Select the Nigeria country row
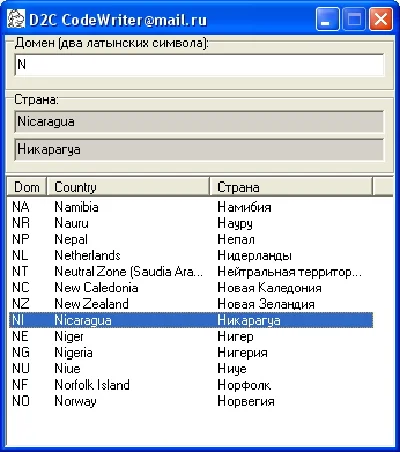 (x=73, y=353)
